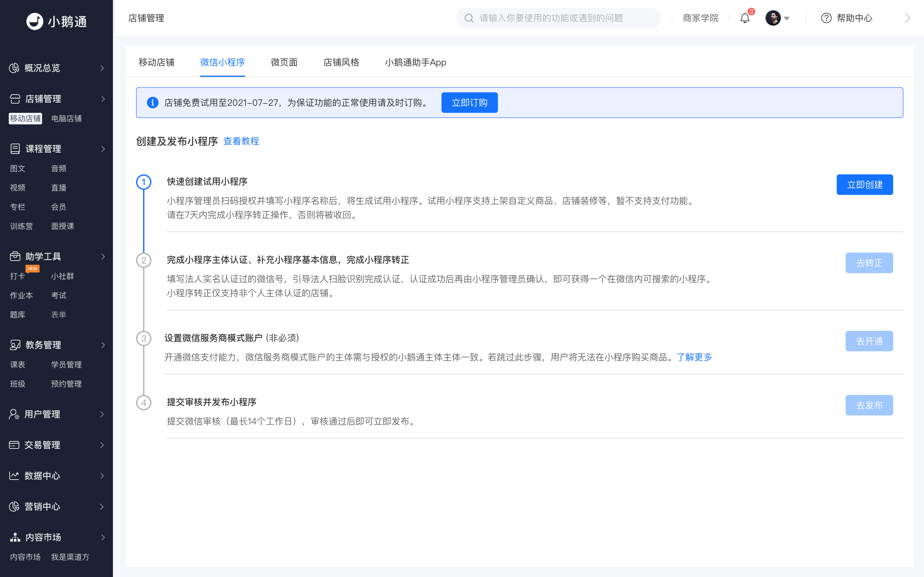Click the 立即创建 button
Viewport: 924px width, 577px height.
pyautogui.click(x=864, y=185)
